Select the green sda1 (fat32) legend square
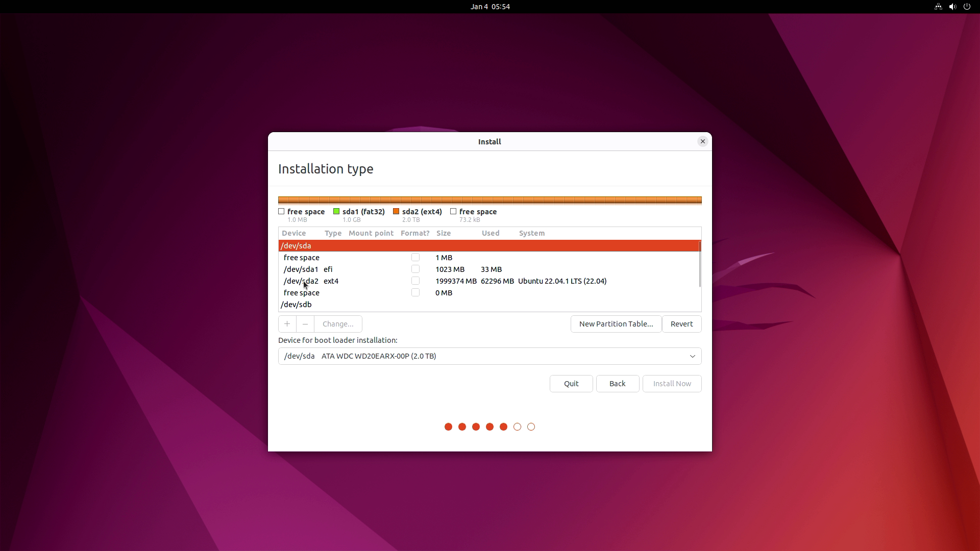Viewport: 980px width, 551px height. [336, 211]
